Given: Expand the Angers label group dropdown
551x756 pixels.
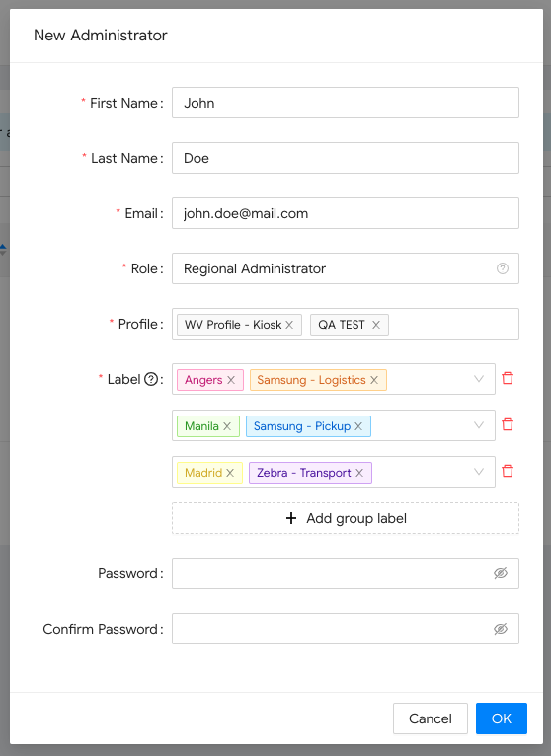Looking at the screenshot, I should tap(479, 379).
